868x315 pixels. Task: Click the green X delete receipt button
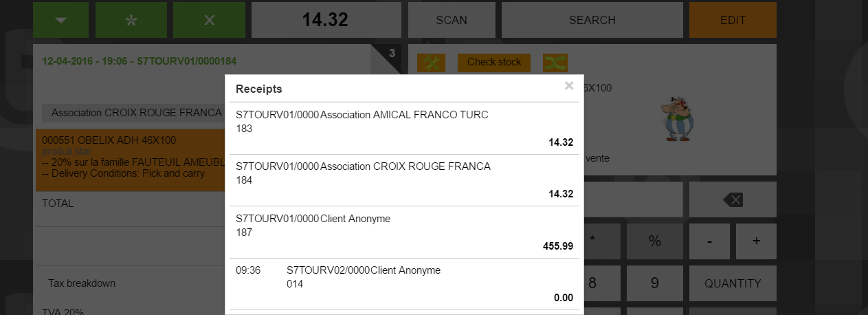click(x=209, y=20)
